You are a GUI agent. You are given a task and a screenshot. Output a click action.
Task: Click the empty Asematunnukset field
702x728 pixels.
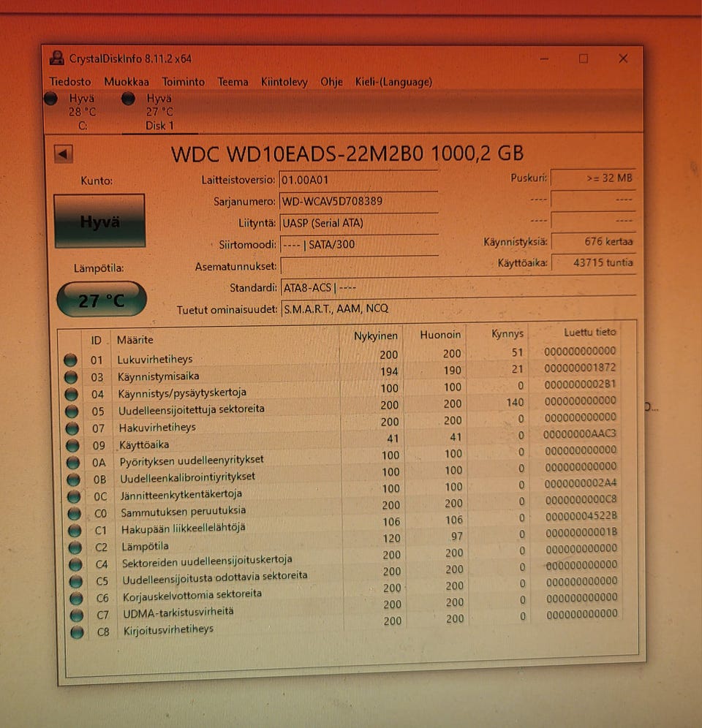pos(360,265)
